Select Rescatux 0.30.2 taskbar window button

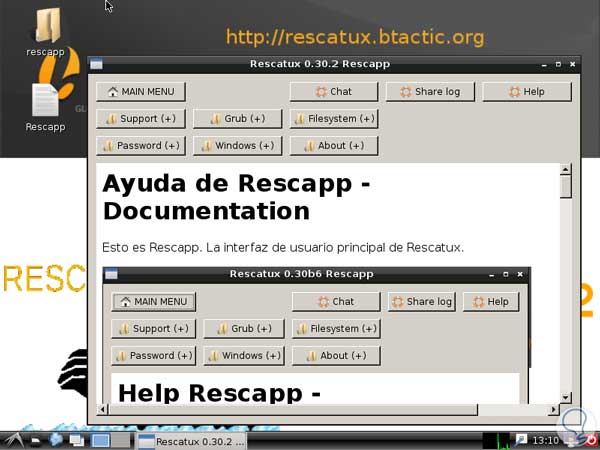click(x=191, y=442)
